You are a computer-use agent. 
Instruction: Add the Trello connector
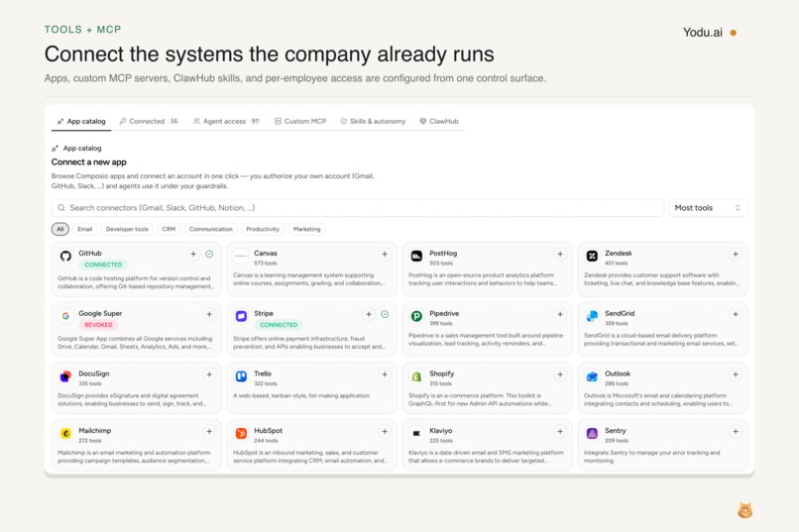coord(385,374)
